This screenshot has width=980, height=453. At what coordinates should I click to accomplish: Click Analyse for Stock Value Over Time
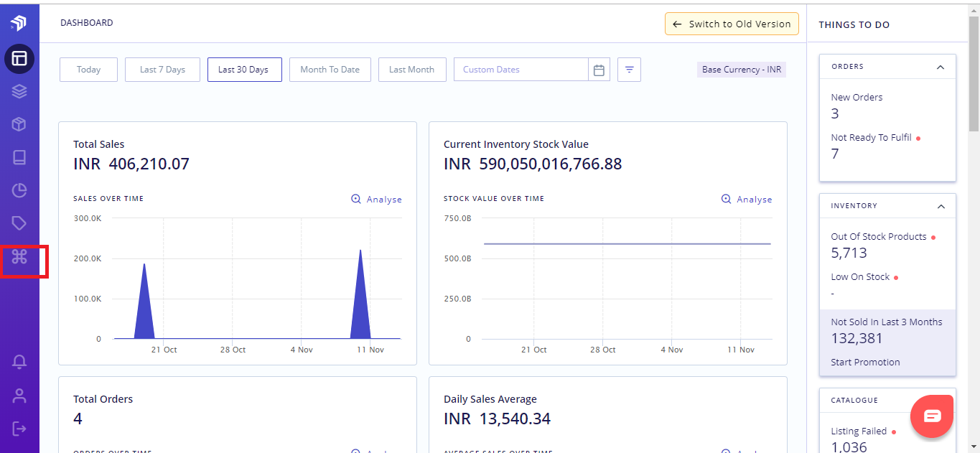747,200
